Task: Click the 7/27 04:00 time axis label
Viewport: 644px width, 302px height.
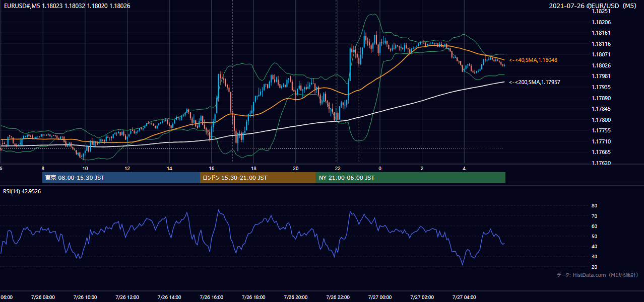Action: tap(464, 297)
